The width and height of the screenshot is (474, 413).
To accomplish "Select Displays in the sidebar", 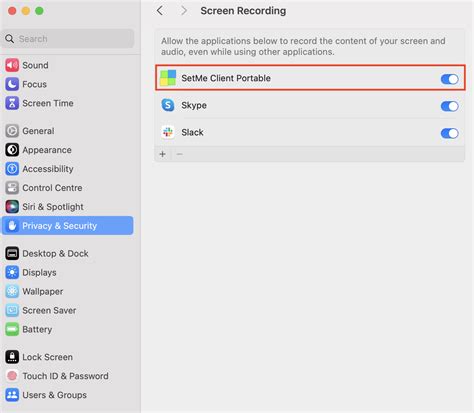I will 68,272.
